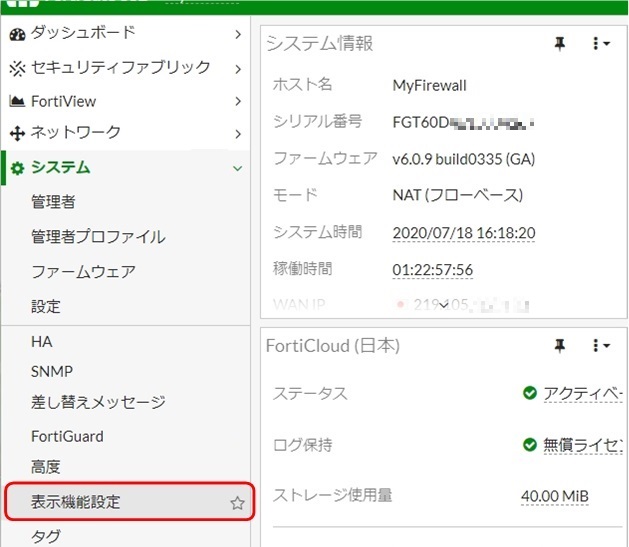Click the Dashboard gauge icon

(17, 34)
